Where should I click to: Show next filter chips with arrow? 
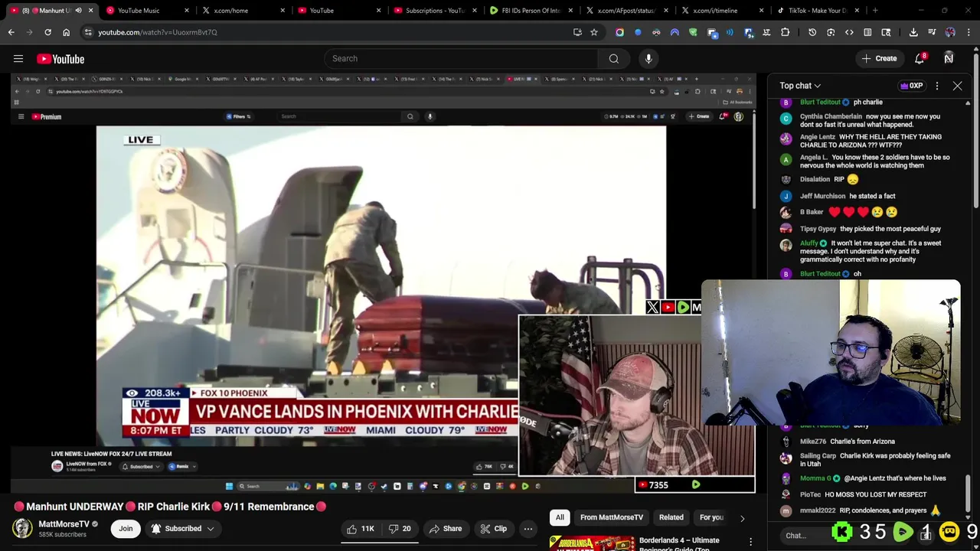(x=742, y=518)
